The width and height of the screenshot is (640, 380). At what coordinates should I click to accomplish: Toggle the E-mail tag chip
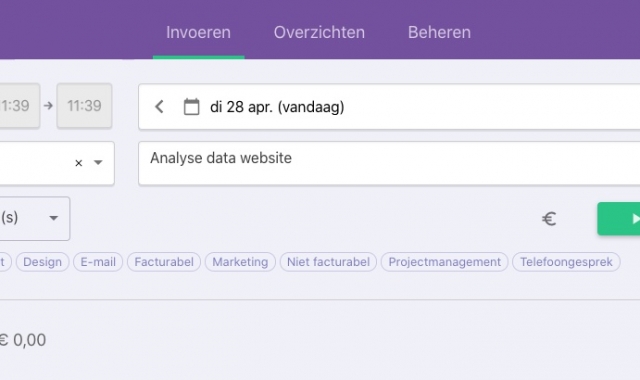click(x=98, y=262)
